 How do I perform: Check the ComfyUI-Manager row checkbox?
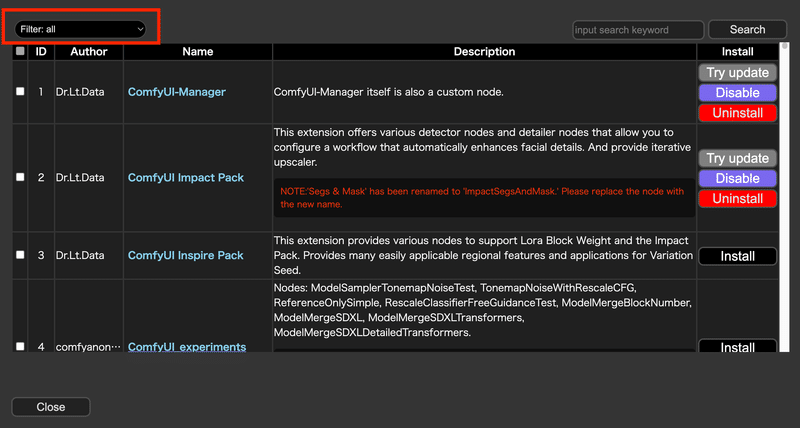tap(21, 92)
